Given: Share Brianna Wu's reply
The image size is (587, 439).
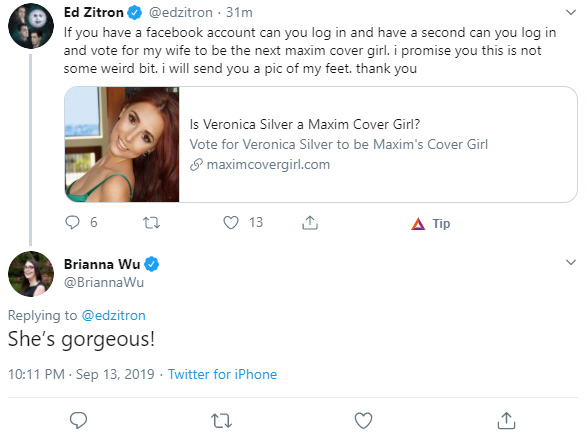Looking at the screenshot, I should pos(506,420).
